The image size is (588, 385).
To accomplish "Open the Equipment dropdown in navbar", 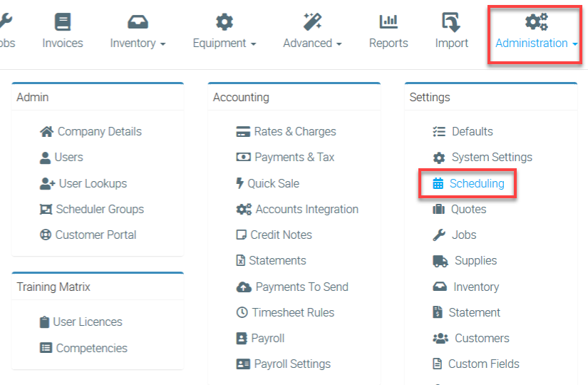I will tap(224, 43).
